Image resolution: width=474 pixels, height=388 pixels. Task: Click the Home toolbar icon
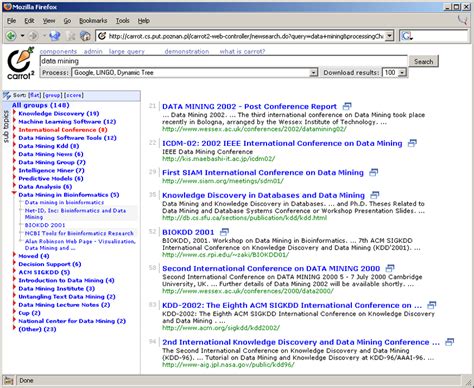[85, 36]
